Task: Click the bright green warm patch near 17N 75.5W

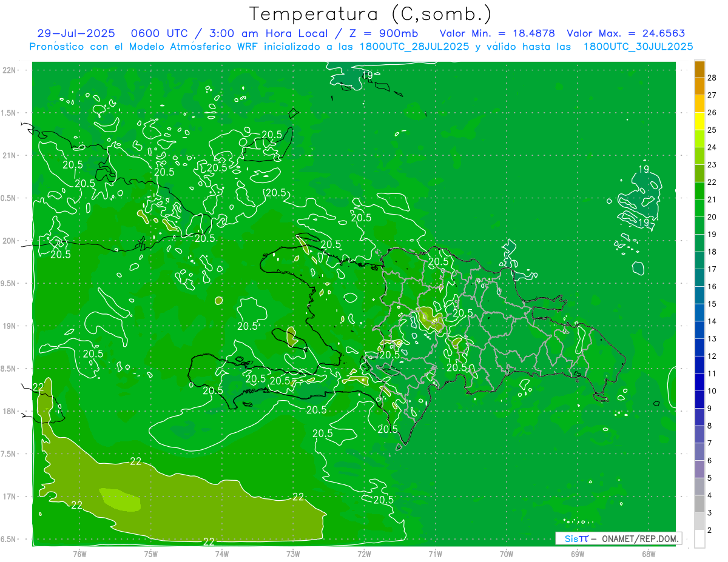Action: pyautogui.click(x=121, y=500)
